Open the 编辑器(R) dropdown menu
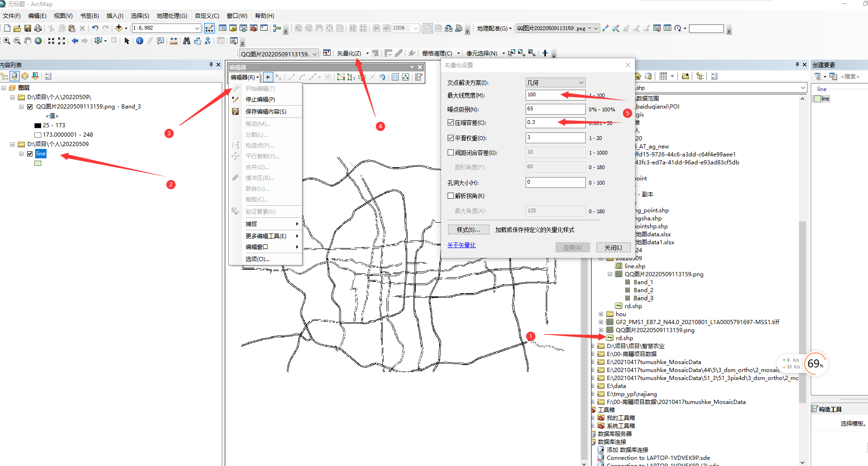868x466 pixels. pyautogui.click(x=244, y=77)
